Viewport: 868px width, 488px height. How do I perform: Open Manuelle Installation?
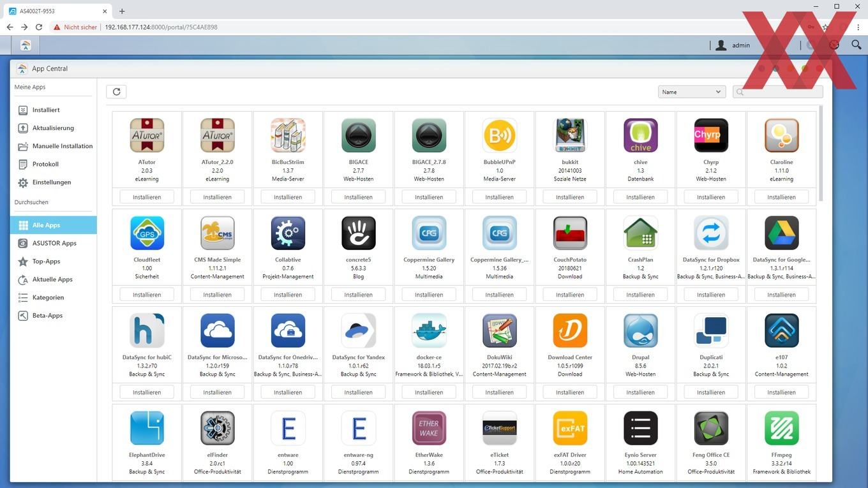(54, 146)
